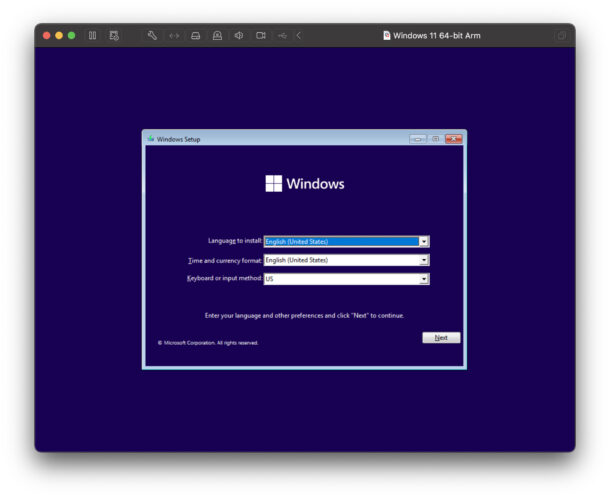The image size is (610, 498).
Task: Close the VM window with the red button
Action: [46, 35]
